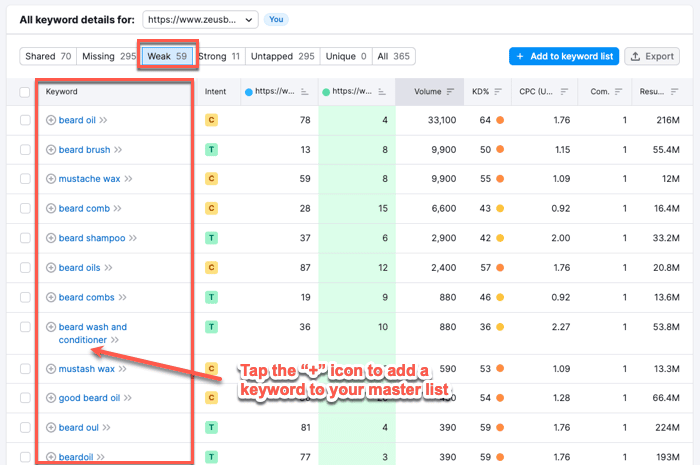The width and height of the screenshot is (700, 465).
Task: Add mustache wax using its plus icon
Action: (x=51, y=179)
